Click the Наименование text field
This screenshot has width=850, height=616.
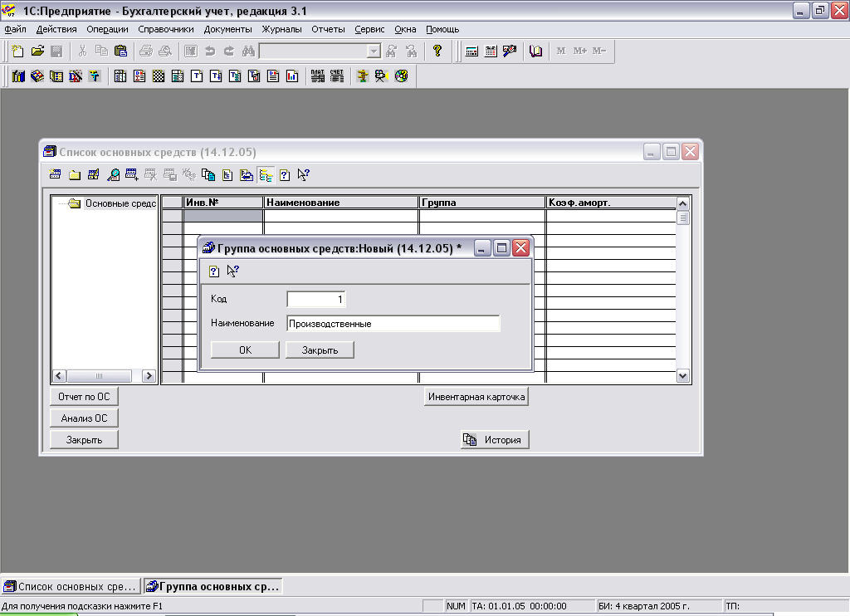click(x=393, y=324)
